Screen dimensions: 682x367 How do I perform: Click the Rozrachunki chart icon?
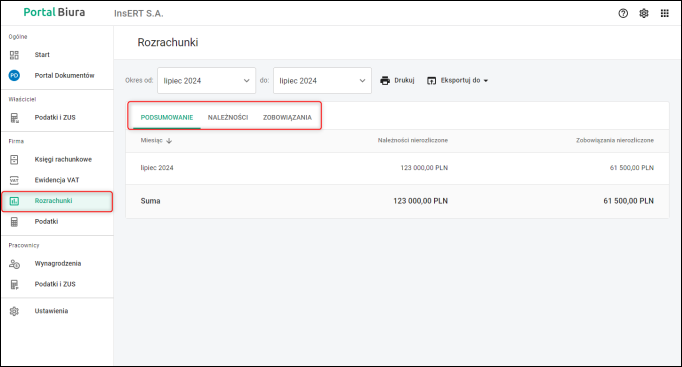coord(14,201)
